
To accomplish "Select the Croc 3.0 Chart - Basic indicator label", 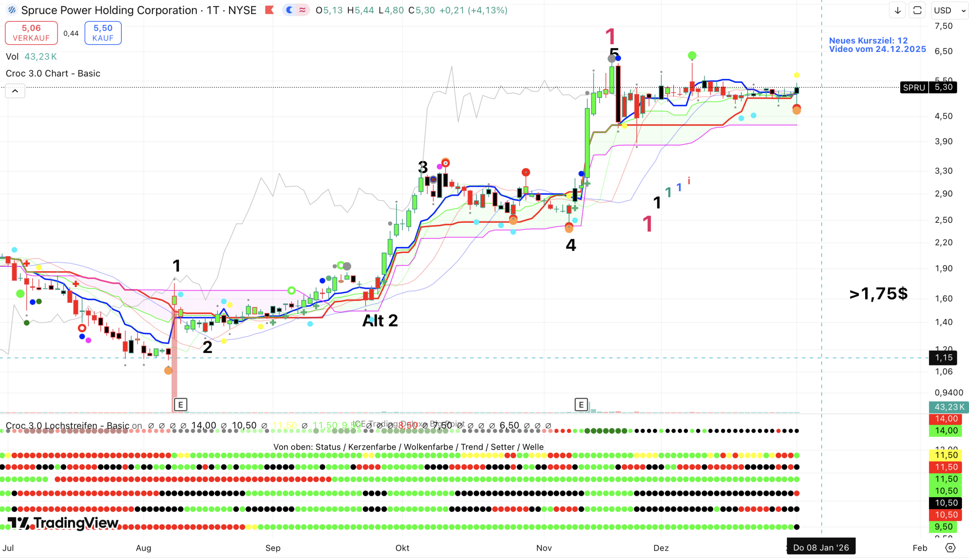I will [53, 74].
